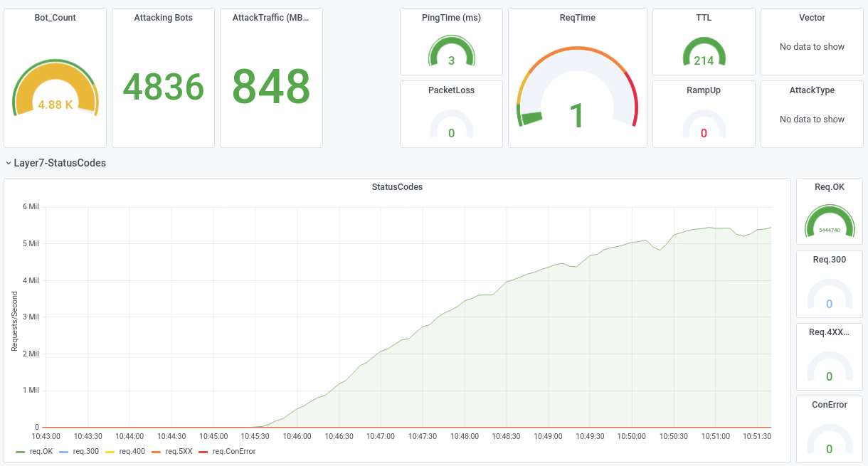Click the TTL gauge value 214
Image resolution: width=868 pixels, height=466 pixels.
pyautogui.click(x=704, y=61)
